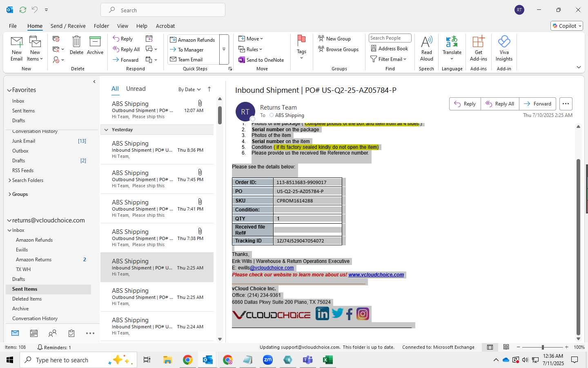Open the Address Book
The image size is (588, 368).
coord(390,48)
